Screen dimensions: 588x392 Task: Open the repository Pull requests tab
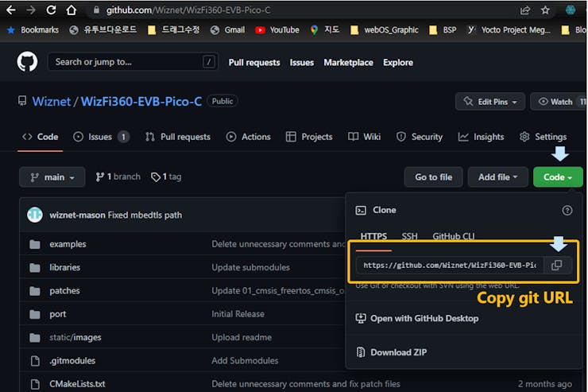click(178, 137)
